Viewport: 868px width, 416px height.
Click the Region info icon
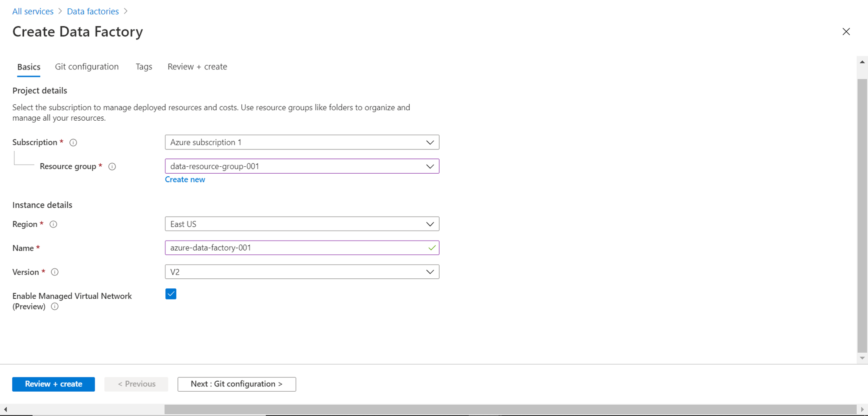[x=53, y=224]
